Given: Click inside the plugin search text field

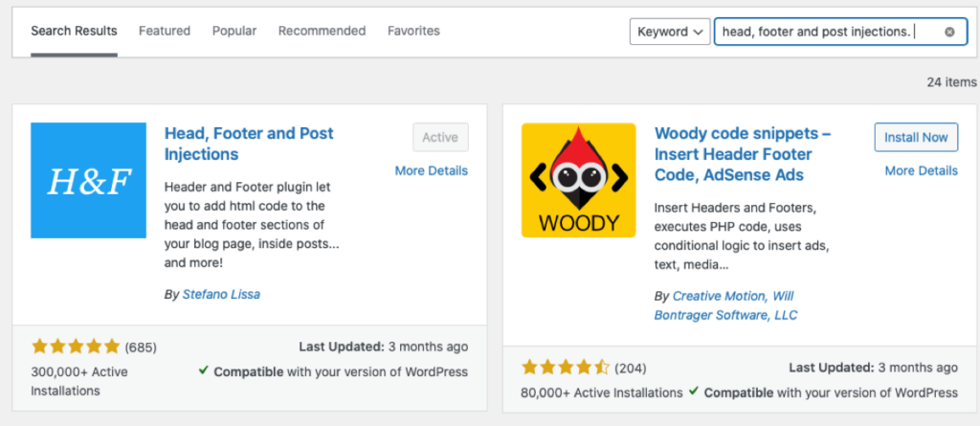Looking at the screenshot, I should click(x=823, y=32).
